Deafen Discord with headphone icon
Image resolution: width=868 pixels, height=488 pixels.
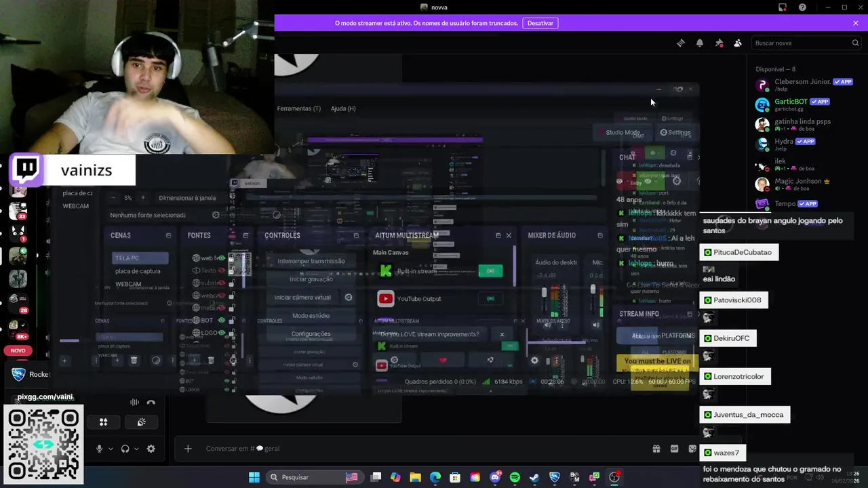pos(125,449)
